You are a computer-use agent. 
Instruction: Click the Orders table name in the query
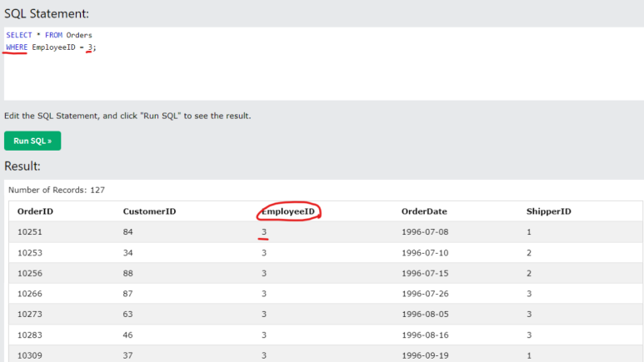(79, 35)
